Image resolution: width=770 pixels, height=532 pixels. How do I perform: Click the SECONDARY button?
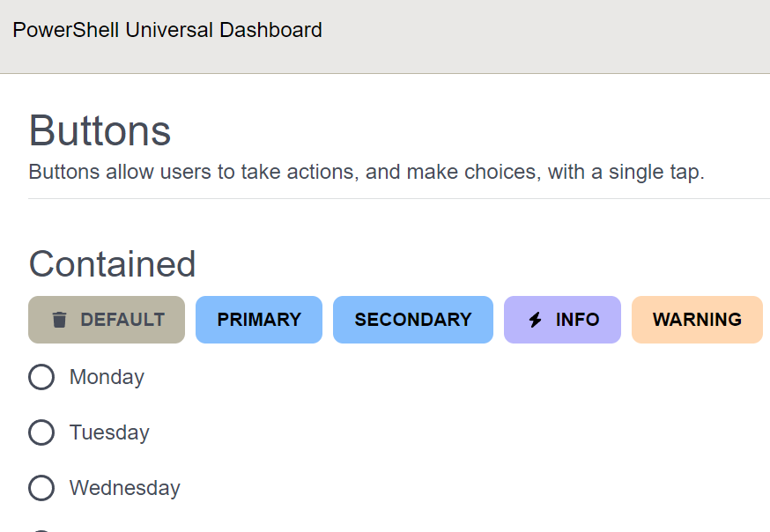pos(412,320)
